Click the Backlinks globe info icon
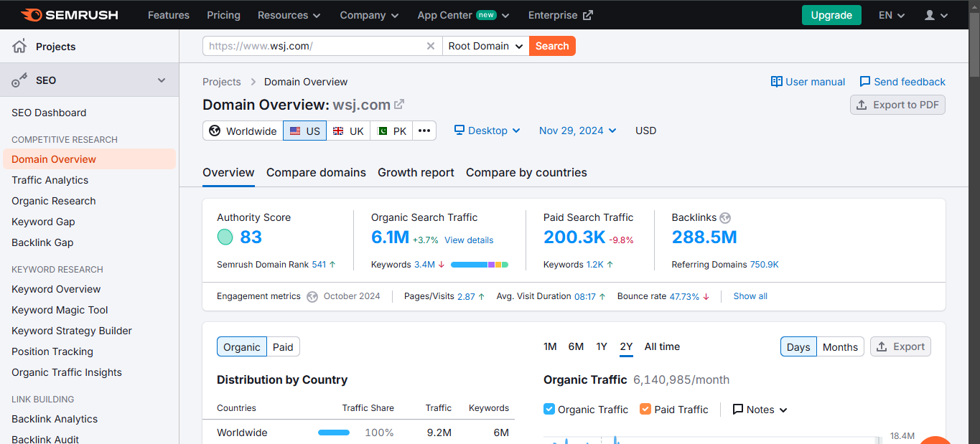The width and height of the screenshot is (980, 444). click(725, 217)
